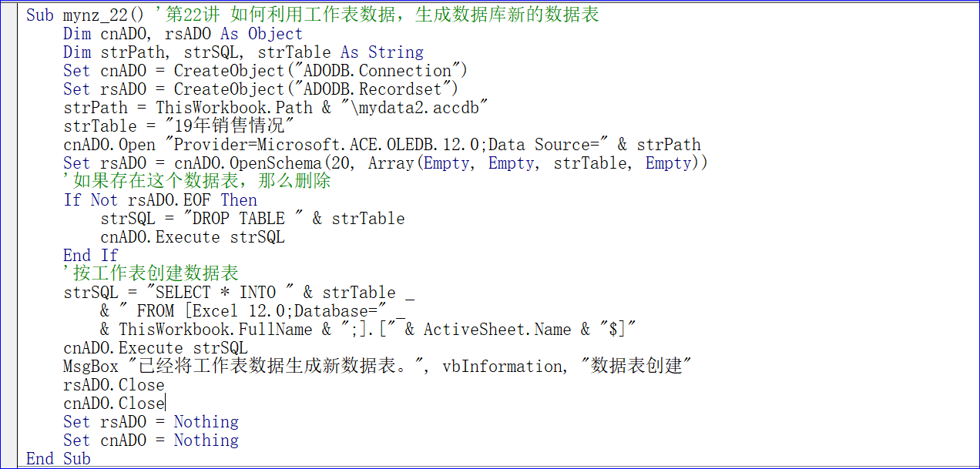Click the OpenSchema statement line
Image resolution: width=980 pixels, height=469 pixels.
click(x=385, y=163)
